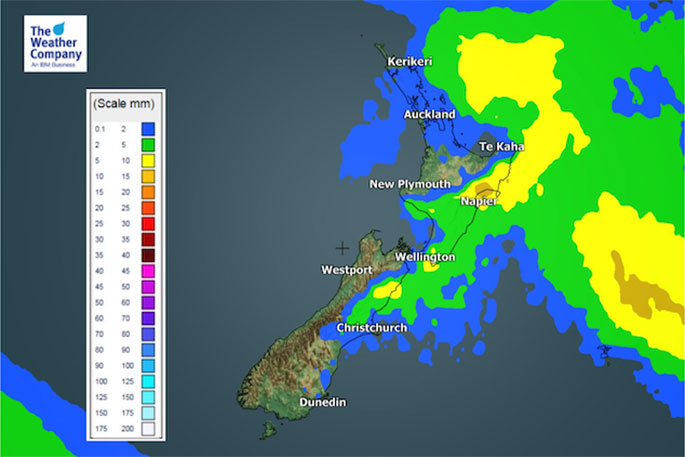Click the Westport location label

click(x=346, y=270)
